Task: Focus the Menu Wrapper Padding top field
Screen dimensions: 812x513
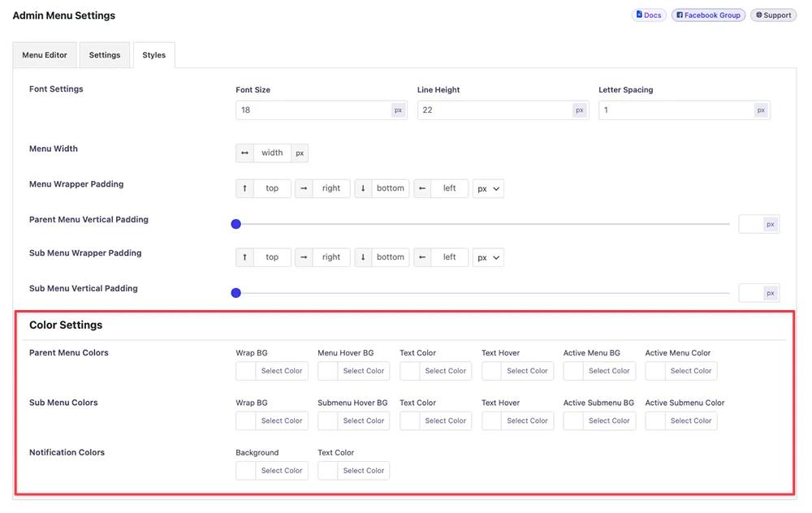Action: (x=272, y=188)
